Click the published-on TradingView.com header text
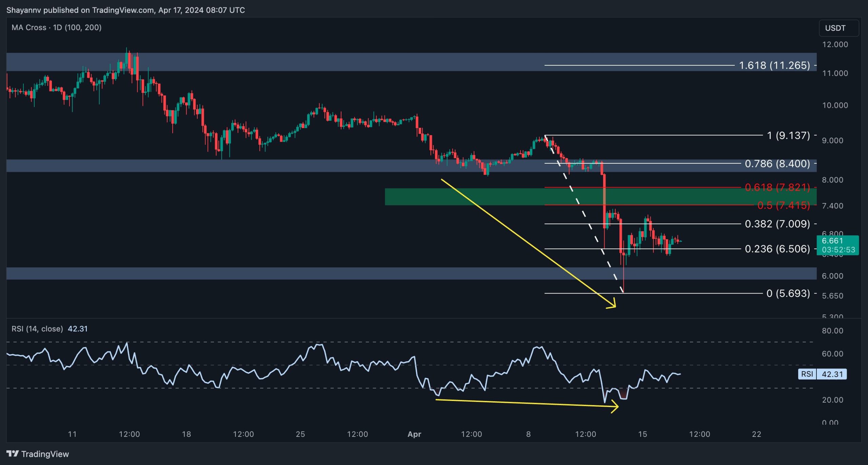Viewport: 868px width, 465px height. [x=125, y=10]
